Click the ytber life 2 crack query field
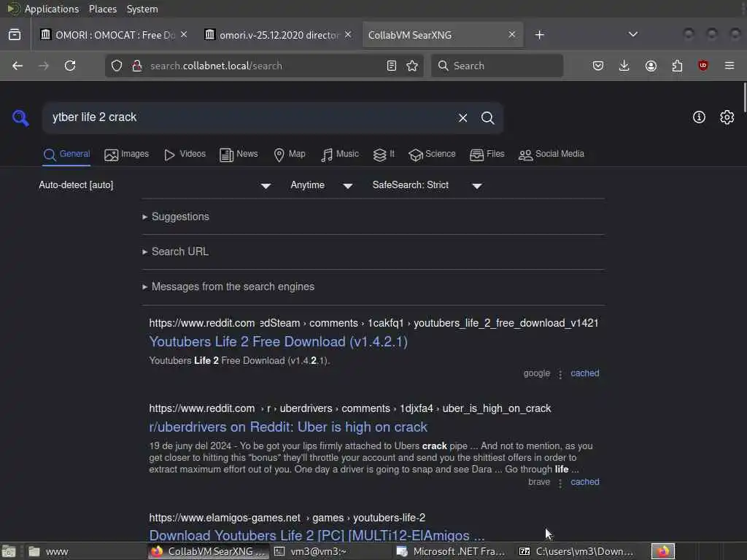Screen dimensions: 747x560 (249, 117)
